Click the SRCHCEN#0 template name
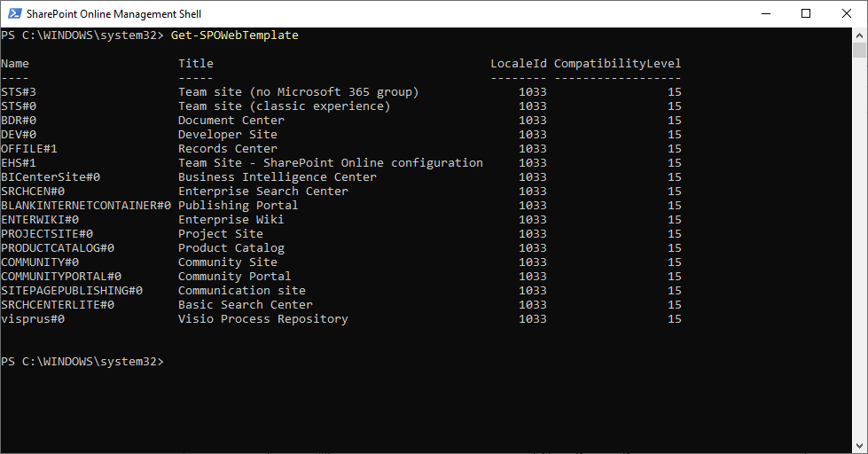The height and width of the screenshot is (454, 868). click(x=33, y=191)
